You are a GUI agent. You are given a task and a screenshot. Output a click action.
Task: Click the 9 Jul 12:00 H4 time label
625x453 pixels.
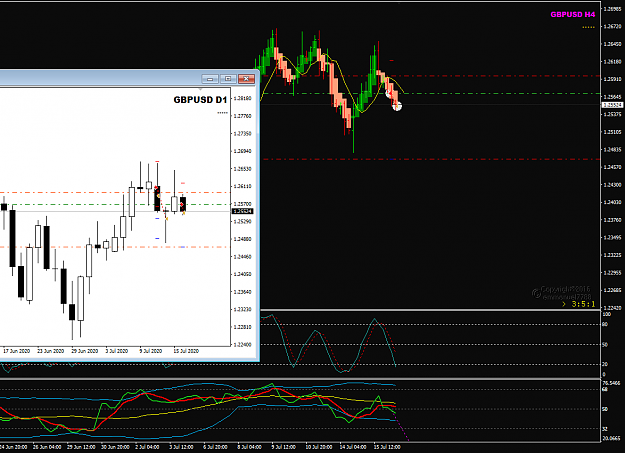283,447
